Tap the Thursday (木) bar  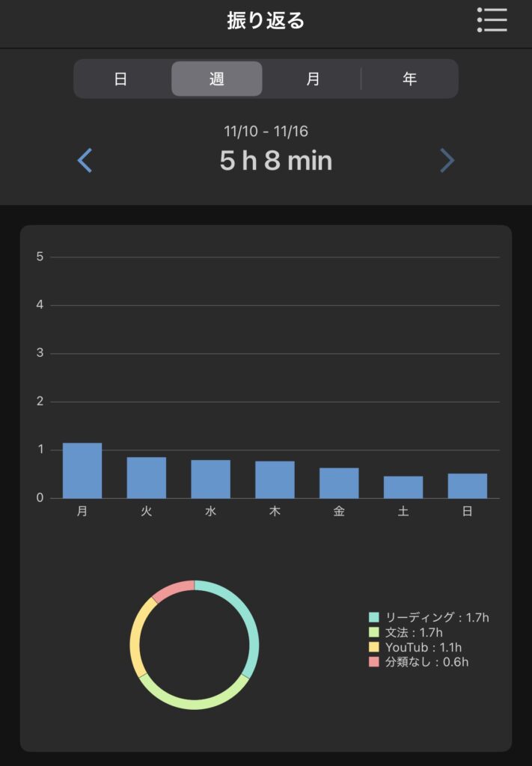pos(275,479)
